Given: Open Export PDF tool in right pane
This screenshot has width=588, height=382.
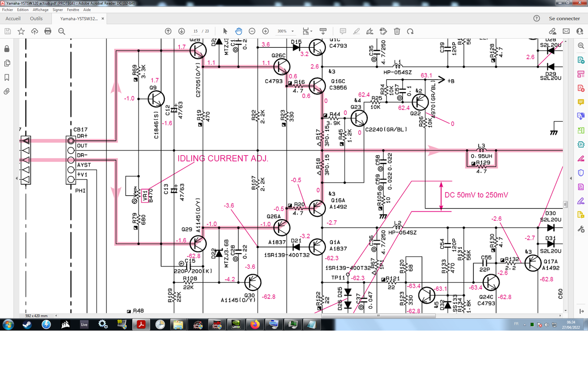Looking at the screenshot, I should pos(581,60).
